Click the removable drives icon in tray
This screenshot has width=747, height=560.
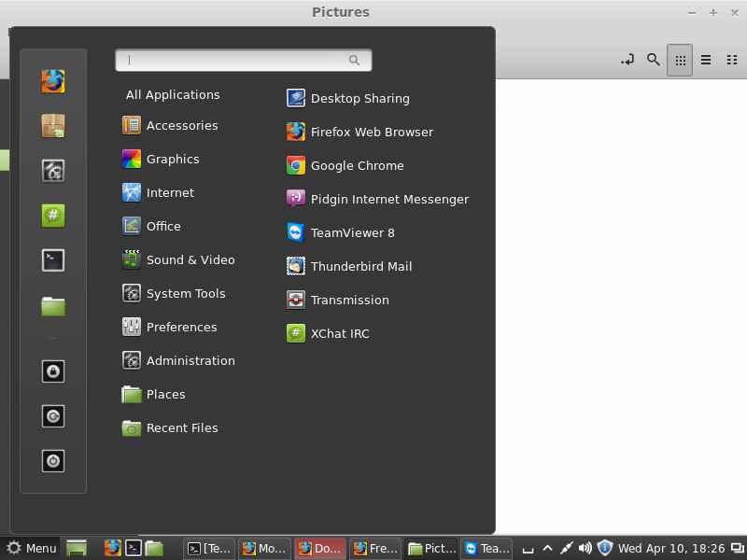click(528, 550)
